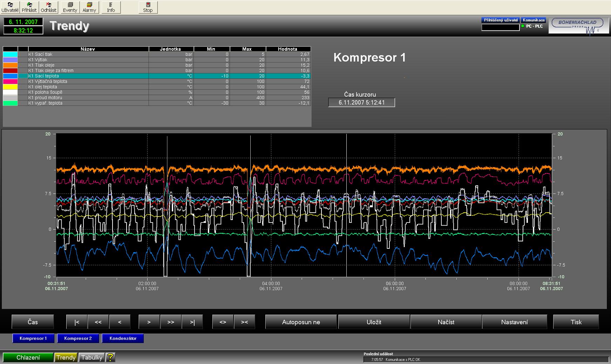This screenshot has height=364, width=611.
Task: Select the K1 Výtlačná teplota row
Action: 157,81
